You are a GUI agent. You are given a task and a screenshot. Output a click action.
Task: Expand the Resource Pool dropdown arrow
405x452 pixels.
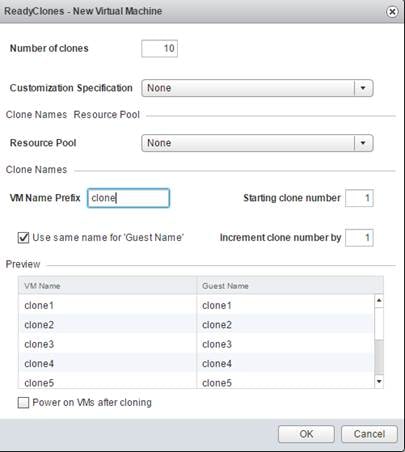[x=363, y=143]
